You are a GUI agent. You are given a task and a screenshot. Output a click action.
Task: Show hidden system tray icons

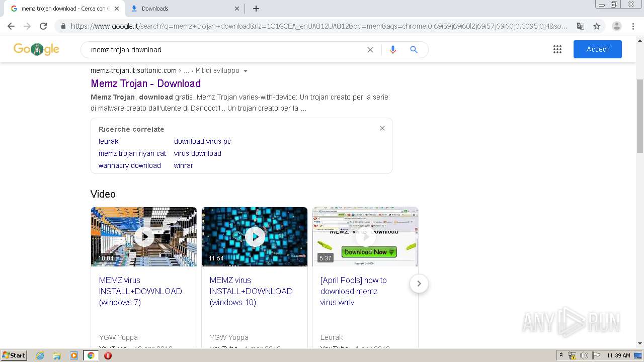point(561,355)
